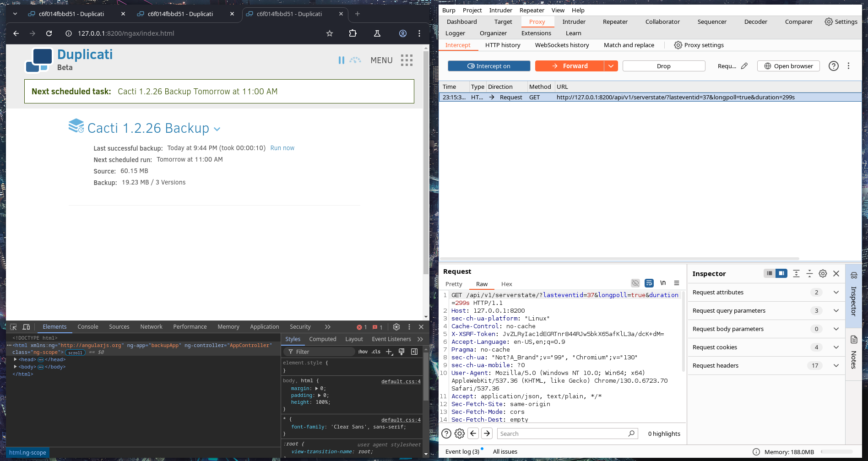Viewport: 868px width, 461px height.
Task: Forward the intercepted request
Action: point(570,66)
